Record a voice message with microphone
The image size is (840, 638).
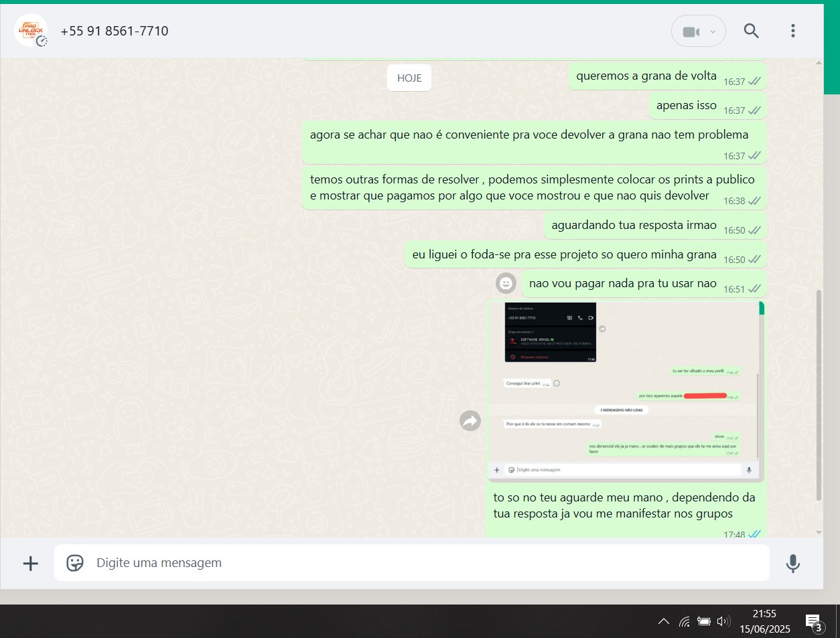pyautogui.click(x=792, y=563)
